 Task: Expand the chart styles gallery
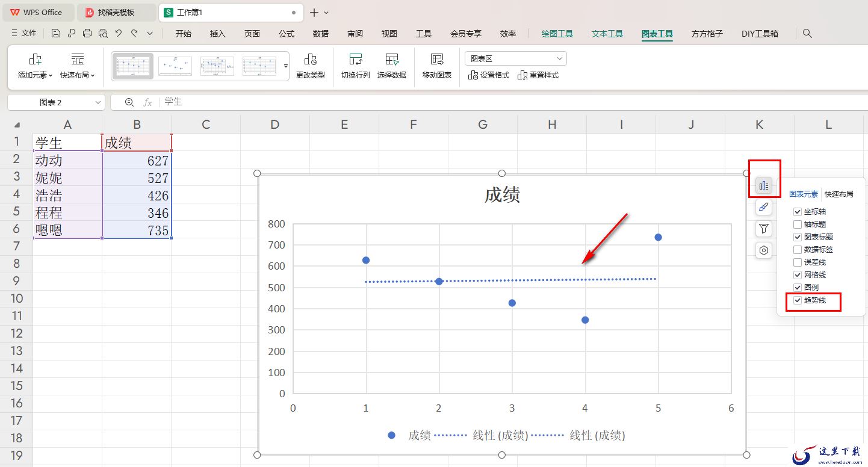click(286, 66)
